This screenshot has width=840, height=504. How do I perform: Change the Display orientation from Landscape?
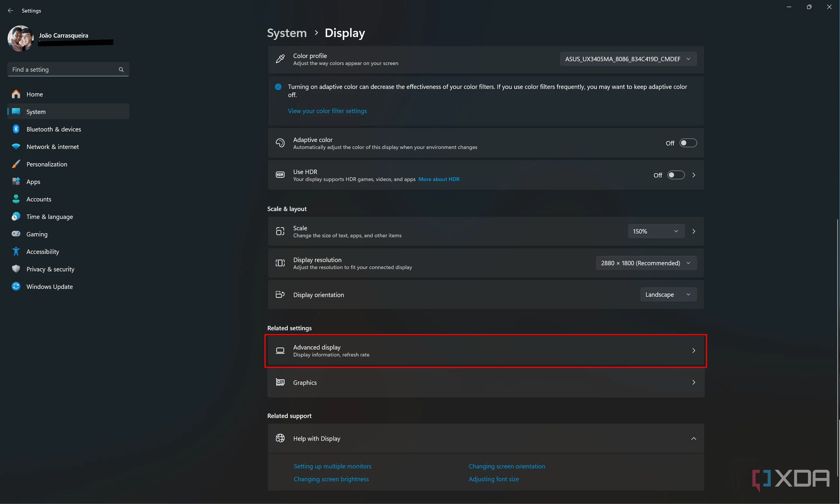[x=668, y=294]
